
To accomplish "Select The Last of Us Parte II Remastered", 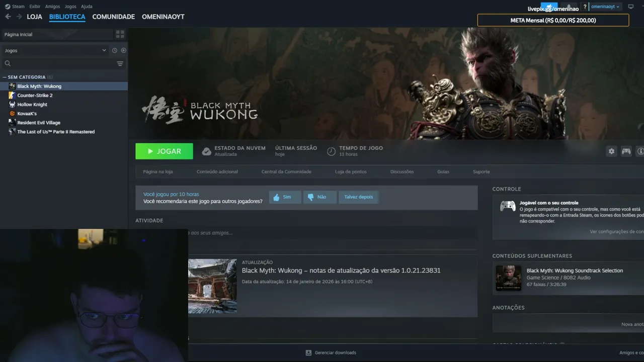I will (x=56, y=131).
